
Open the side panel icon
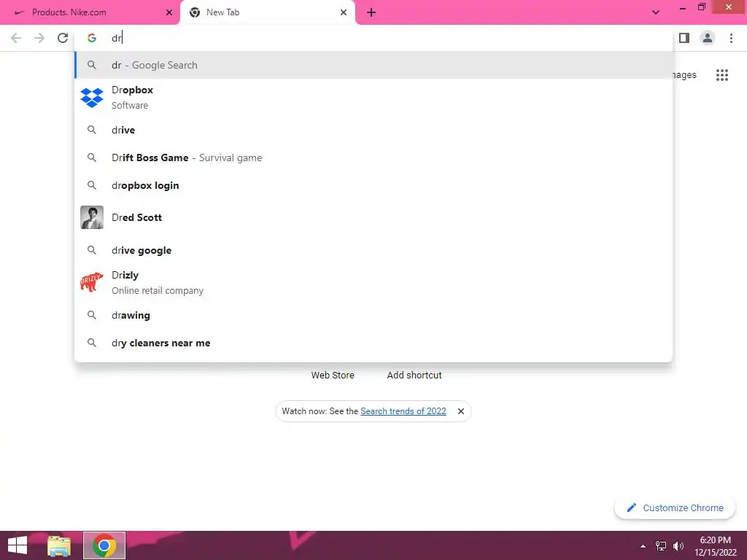tap(684, 38)
